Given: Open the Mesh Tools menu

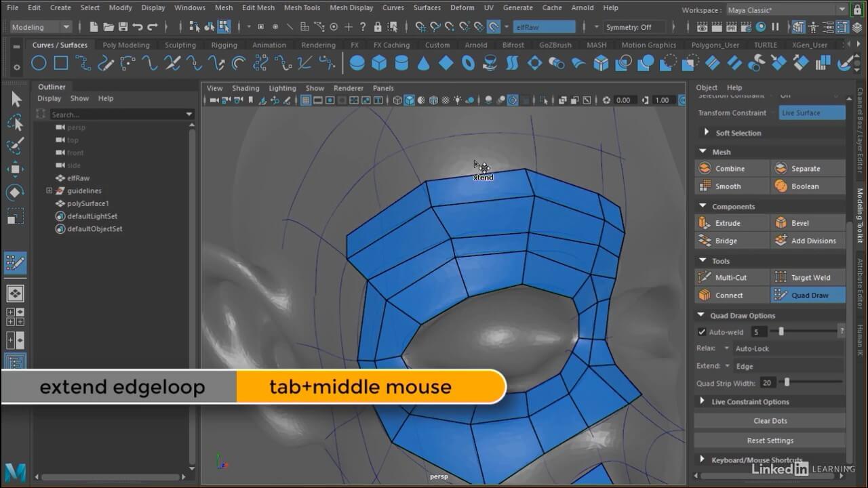Looking at the screenshot, I should coord(302,8).
